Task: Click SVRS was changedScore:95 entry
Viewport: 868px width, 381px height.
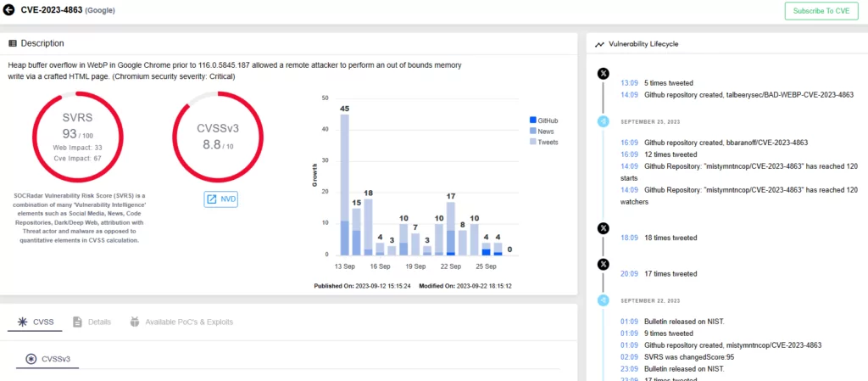Action: tap(679, 357)
